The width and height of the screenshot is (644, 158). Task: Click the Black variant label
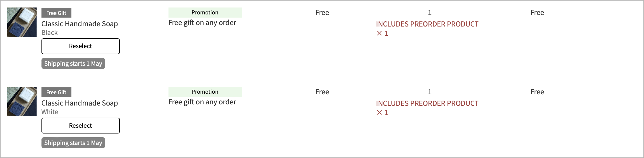coord(50,33)
